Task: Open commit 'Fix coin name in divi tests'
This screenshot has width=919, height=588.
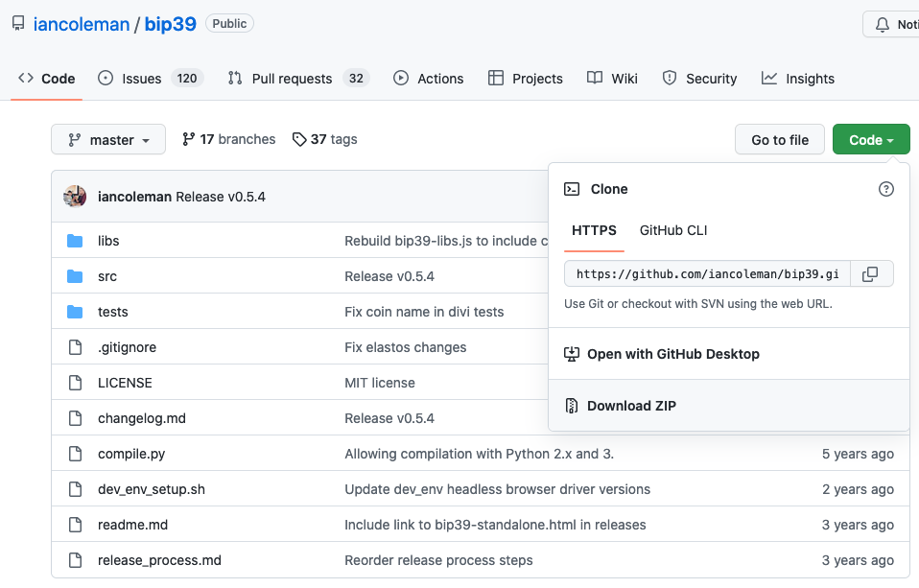Action: 424,312
